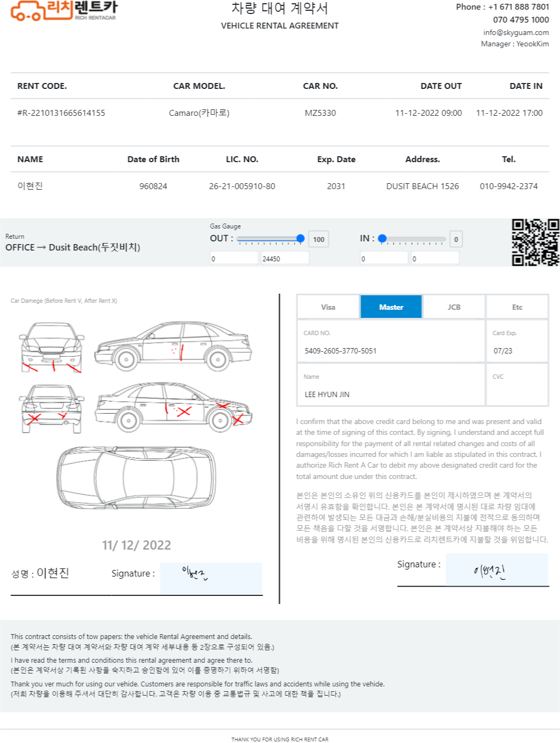
Task: Click the cardholder Name field
Action: 391,385
